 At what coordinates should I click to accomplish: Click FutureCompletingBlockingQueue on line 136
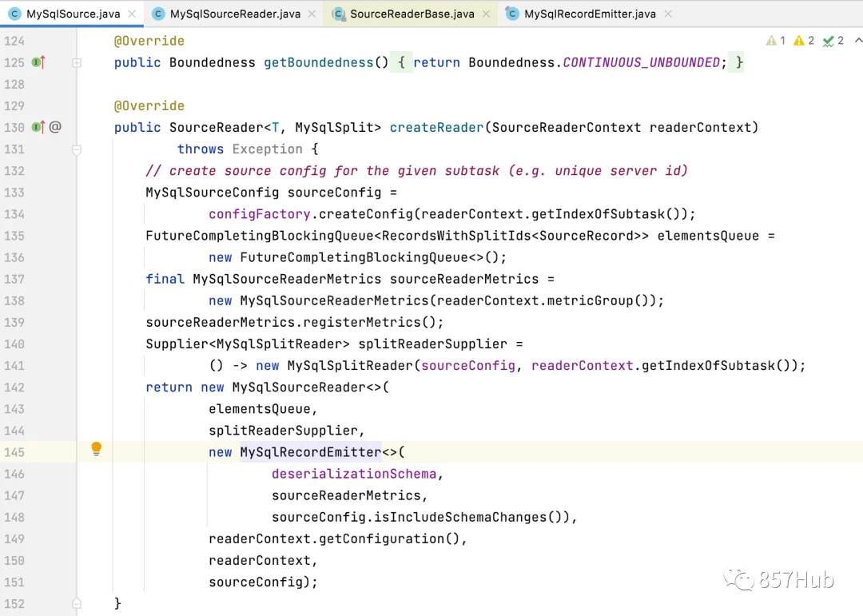pyautogui.click(x=354, y=257)
